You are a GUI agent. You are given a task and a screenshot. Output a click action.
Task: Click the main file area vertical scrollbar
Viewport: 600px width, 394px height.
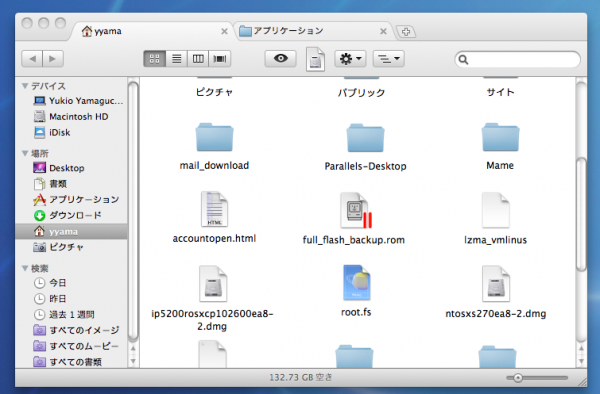pyautogui.click(x=581, y=214)
